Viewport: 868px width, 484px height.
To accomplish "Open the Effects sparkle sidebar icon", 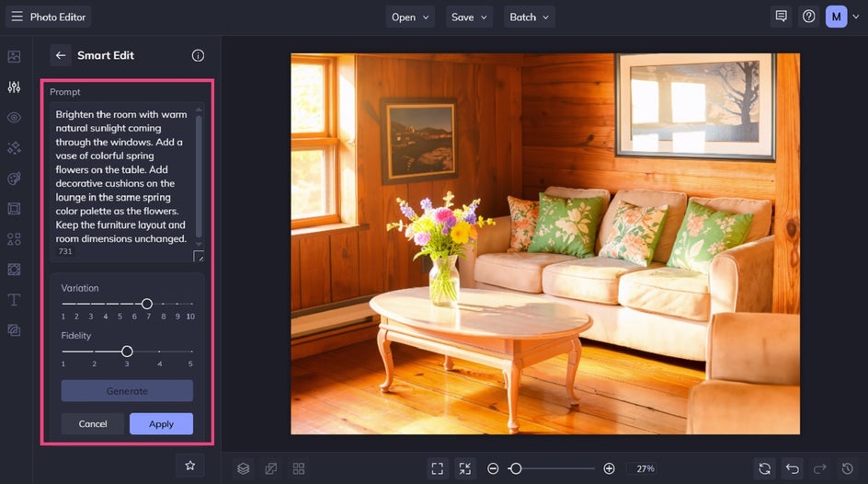I will click(x=15, y=148).
